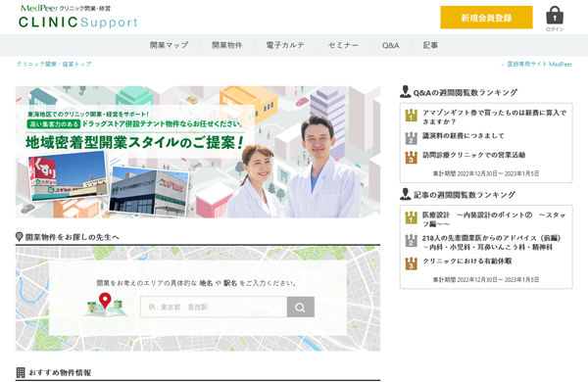Screen dimensions: 588x382
Task: Click the 新規会員登録 button
Action: click(486, 18)
